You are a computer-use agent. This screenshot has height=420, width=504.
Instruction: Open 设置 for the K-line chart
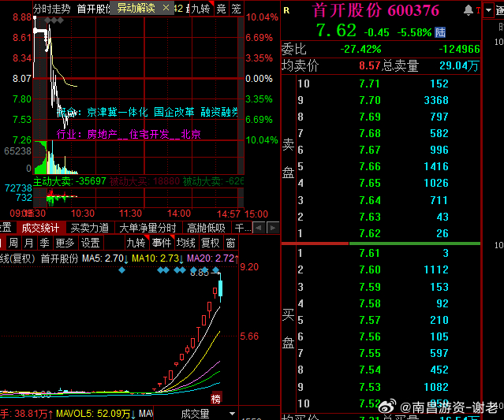(91, 243)
